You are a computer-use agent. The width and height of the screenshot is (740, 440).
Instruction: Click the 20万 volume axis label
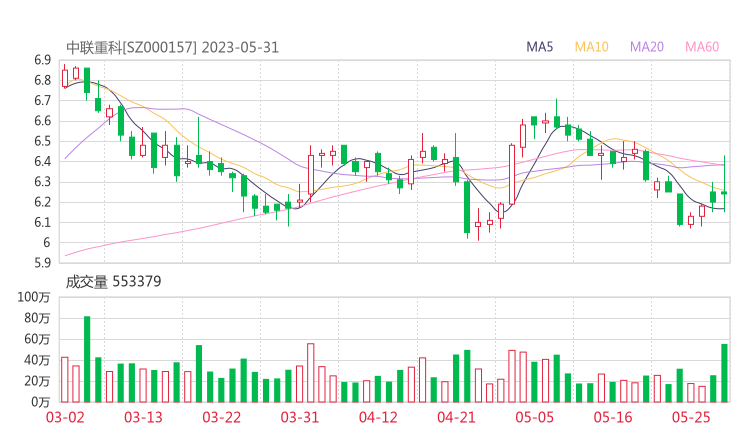coord(37,381)
